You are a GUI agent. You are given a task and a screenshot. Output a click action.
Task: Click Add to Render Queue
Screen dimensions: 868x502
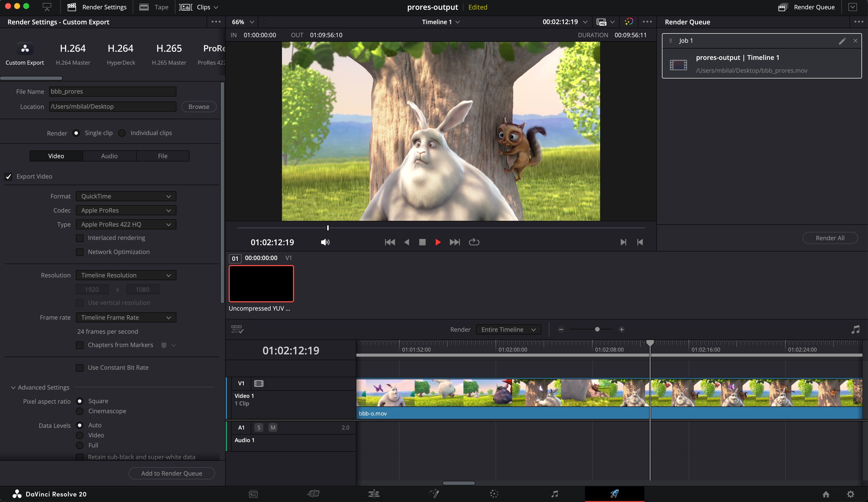(x=172, y=473)
